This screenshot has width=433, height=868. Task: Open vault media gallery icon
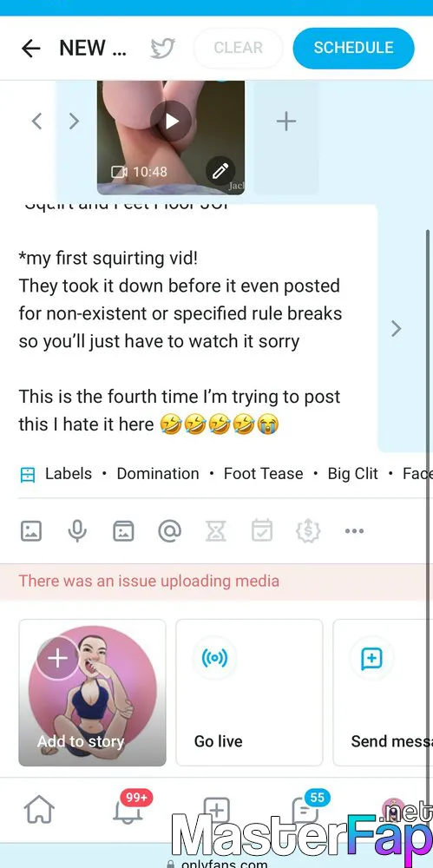(x=123, y=531)
